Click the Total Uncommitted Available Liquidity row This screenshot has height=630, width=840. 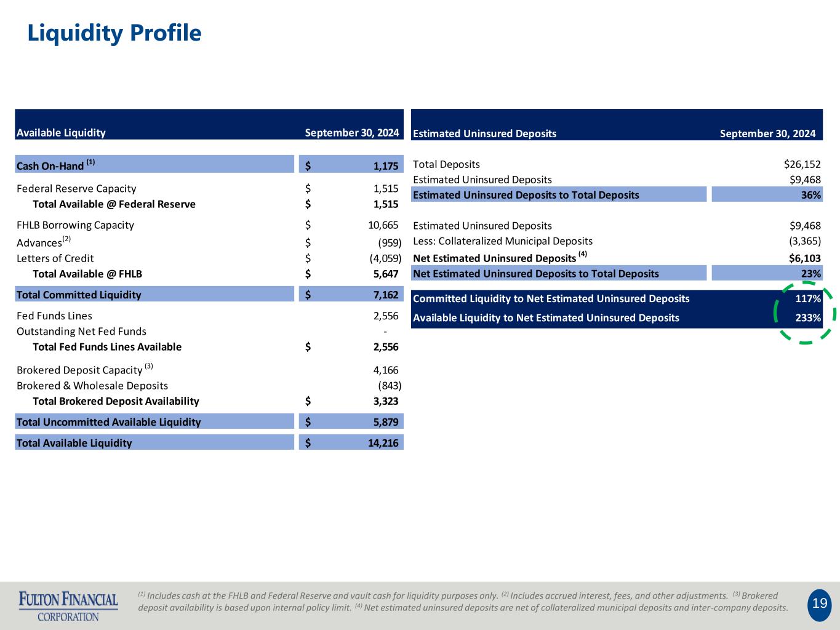[108, 422]
